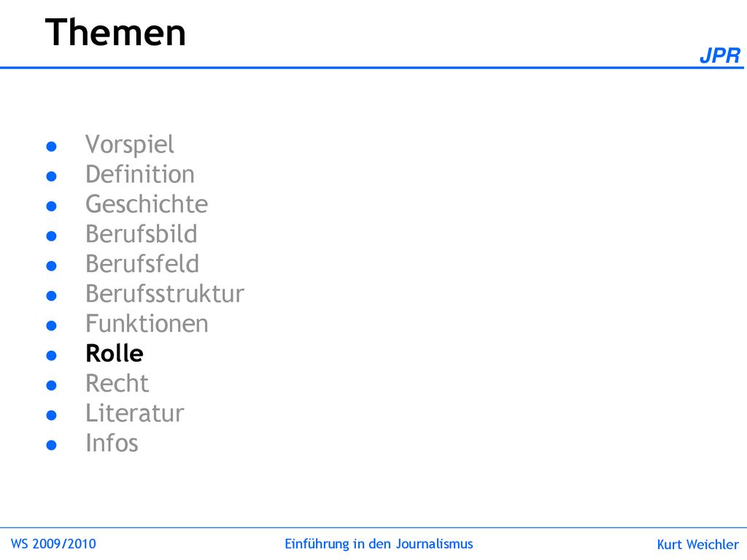The width and height of the screenshot is (747, 560).
Task: Open the Literatur entry
Action: point(135,413)
